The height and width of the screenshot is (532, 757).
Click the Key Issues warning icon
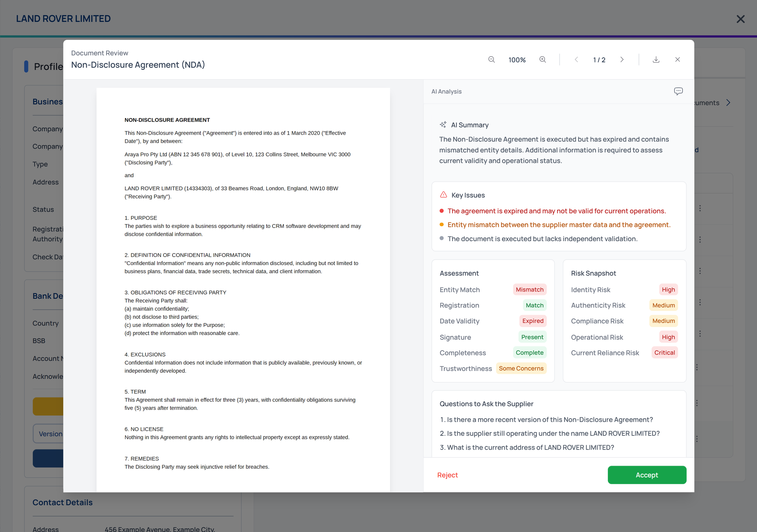pos(443,195)
